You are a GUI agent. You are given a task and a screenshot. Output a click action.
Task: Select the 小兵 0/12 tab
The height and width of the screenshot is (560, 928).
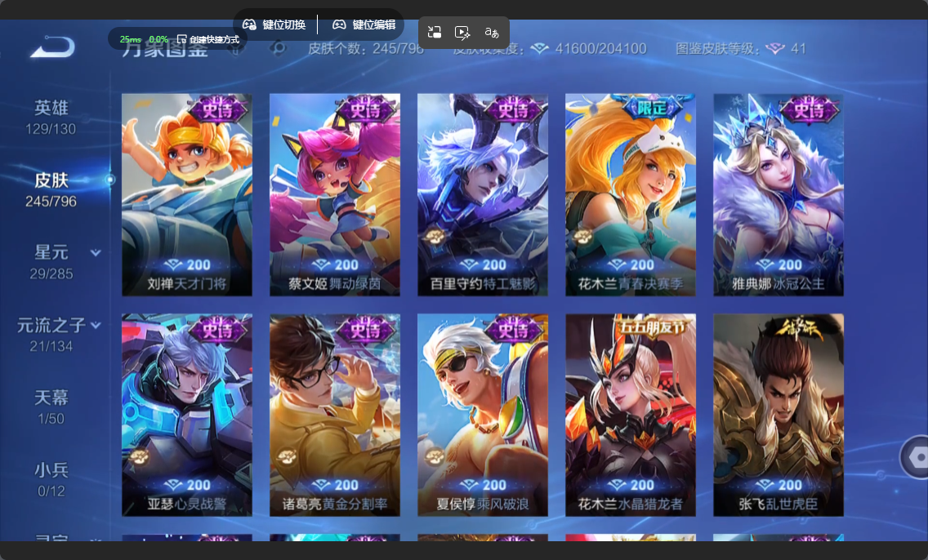(x=51, y=479)
